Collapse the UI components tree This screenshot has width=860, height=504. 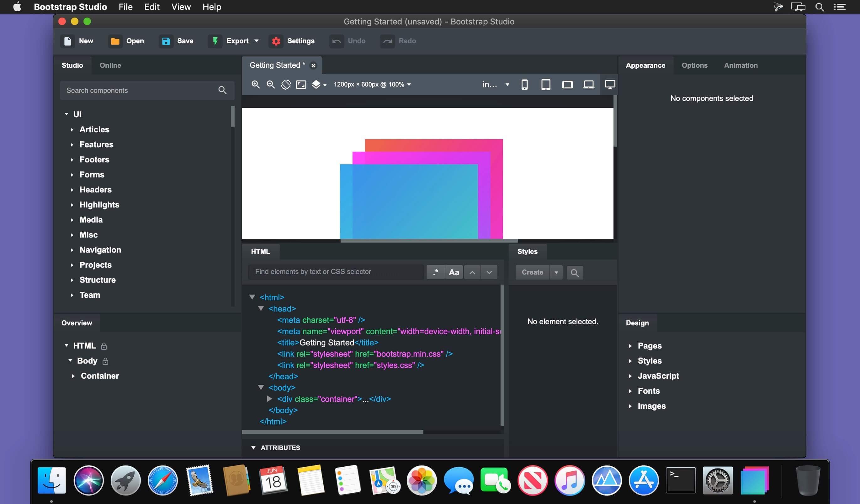(x=67, y=114)
